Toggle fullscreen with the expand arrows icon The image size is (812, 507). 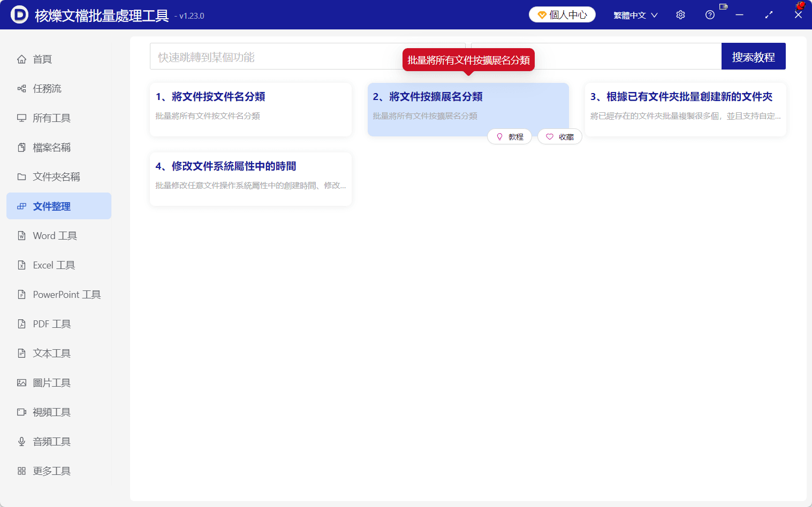click(769, 15)
